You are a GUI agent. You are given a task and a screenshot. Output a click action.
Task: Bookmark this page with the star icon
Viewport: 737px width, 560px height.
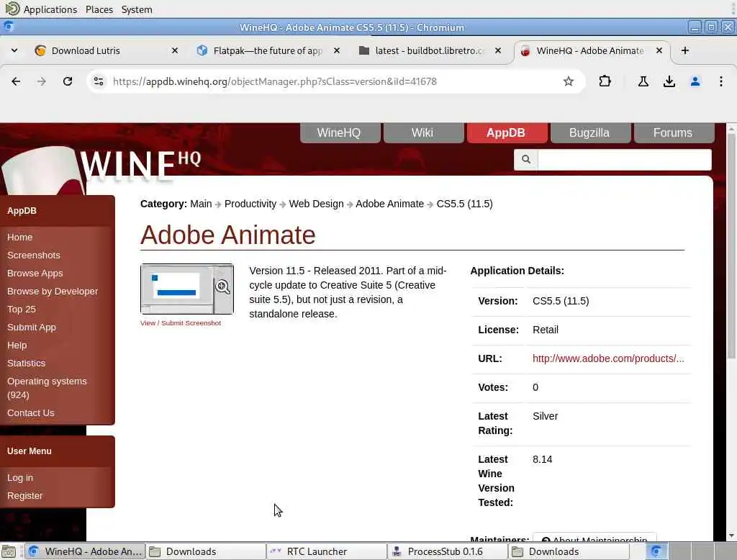click(x=569, y=81)
